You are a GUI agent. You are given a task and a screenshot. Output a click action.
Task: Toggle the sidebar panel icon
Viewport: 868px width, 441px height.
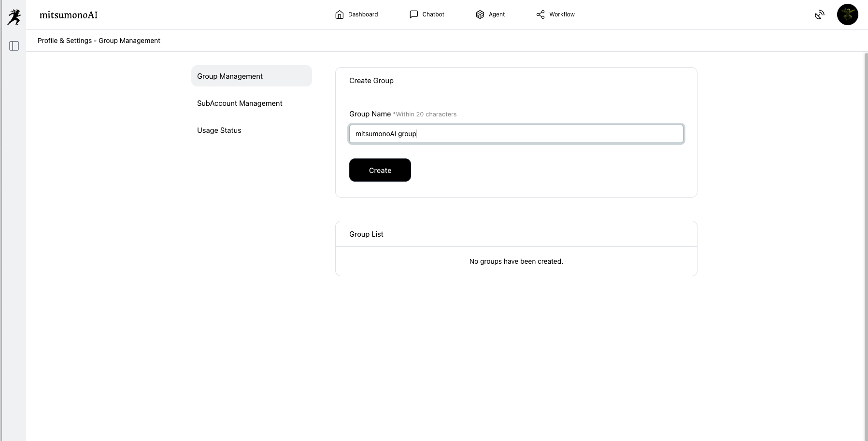[14, 46]
